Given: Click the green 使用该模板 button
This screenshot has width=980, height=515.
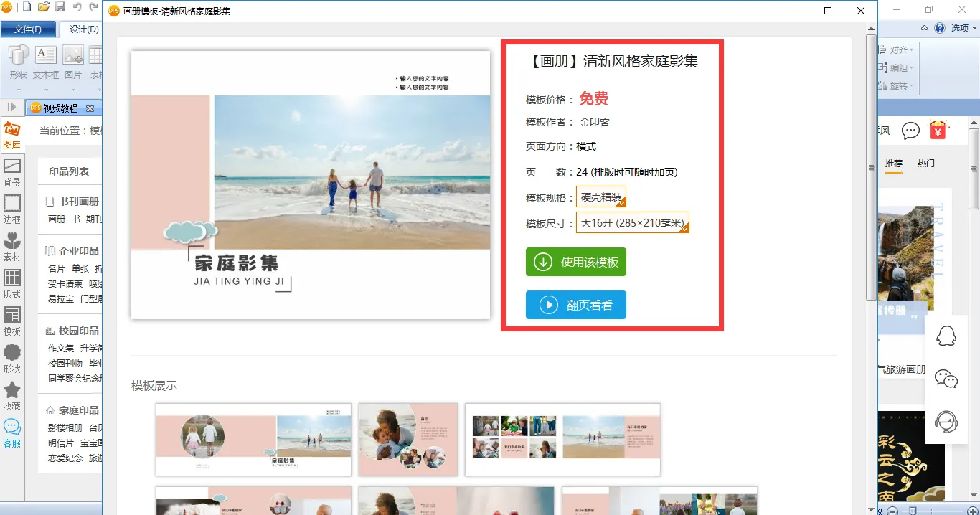Looking at the screenshot, I should click(576, 262).
